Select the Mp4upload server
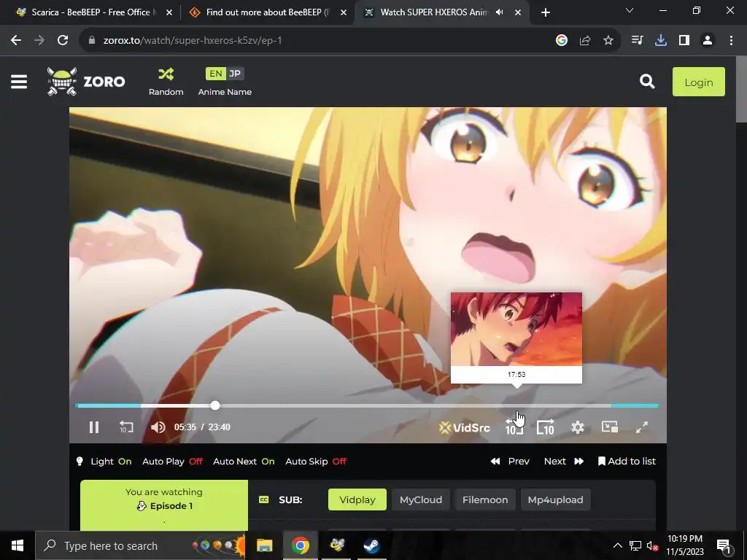This screenshot has height=560, width=747. point(555,499)
